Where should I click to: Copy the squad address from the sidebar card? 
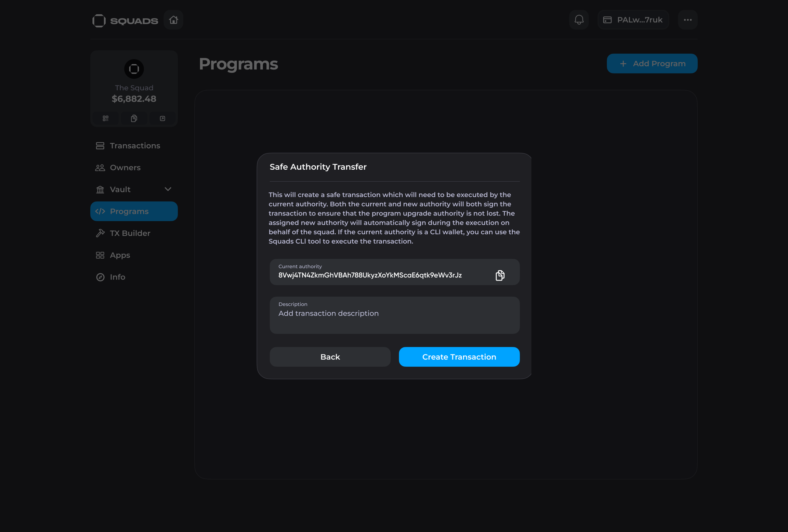(x=134, y=118)
